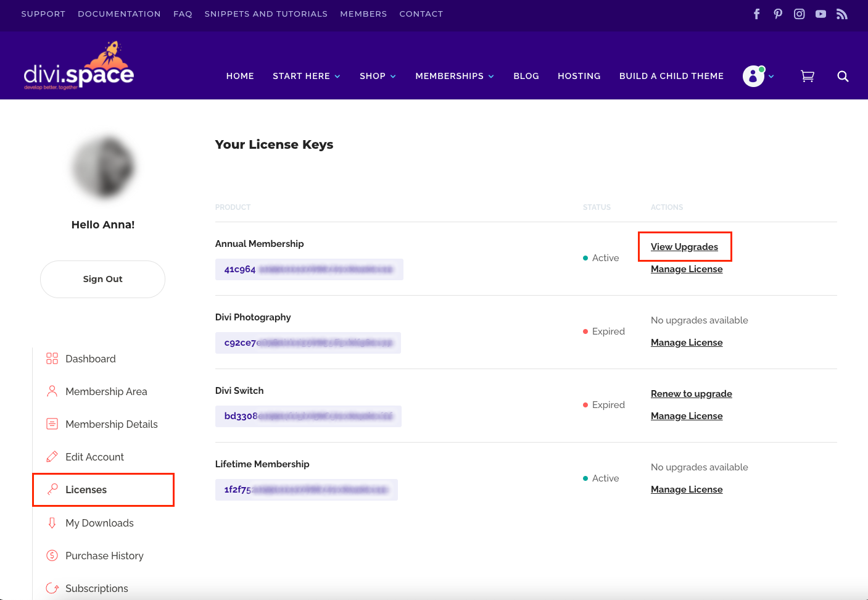This screenshot has height=600, width=868.
Task: Click Manage License for Divi Switch
Action: pyautogui.click(x=687, y=416)
